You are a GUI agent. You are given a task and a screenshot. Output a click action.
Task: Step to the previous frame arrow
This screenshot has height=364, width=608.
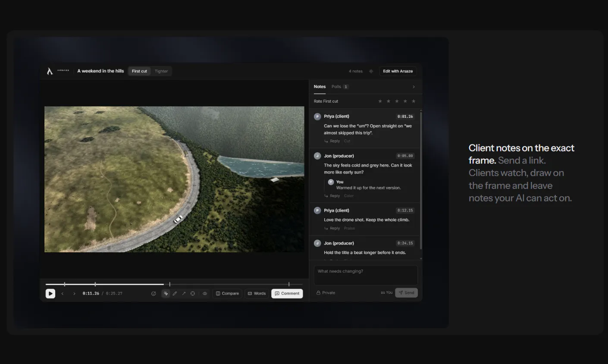63,293
